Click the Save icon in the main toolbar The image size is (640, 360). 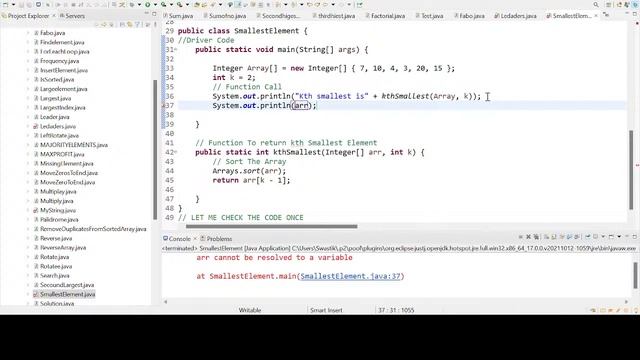[21, 4]
